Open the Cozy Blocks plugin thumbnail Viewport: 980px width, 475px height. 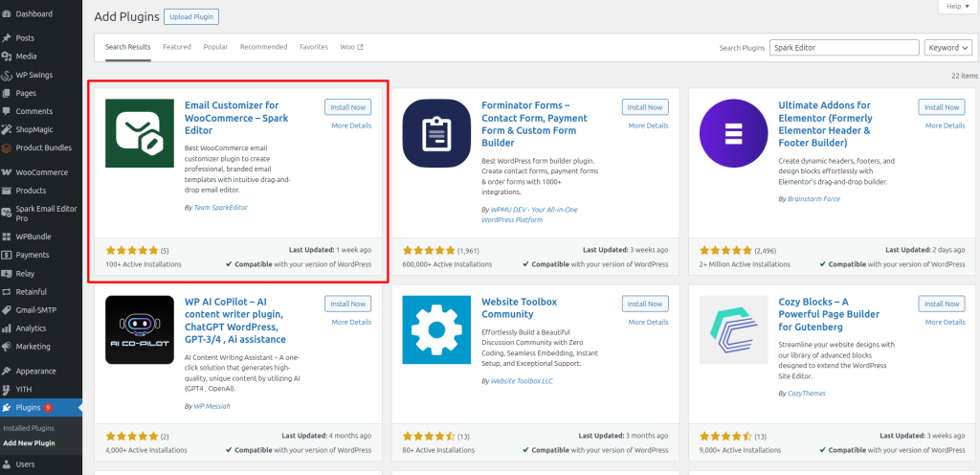(x=734, y=330)
